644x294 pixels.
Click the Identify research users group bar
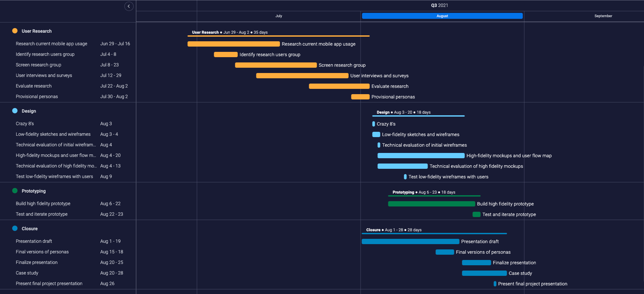point(226,55)
